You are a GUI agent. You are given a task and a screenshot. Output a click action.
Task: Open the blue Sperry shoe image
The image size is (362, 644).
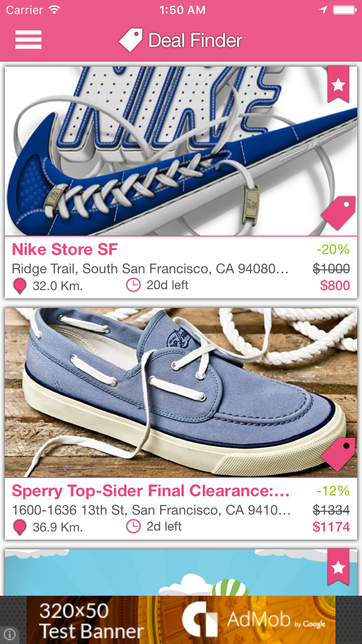[x=181, y=392]
